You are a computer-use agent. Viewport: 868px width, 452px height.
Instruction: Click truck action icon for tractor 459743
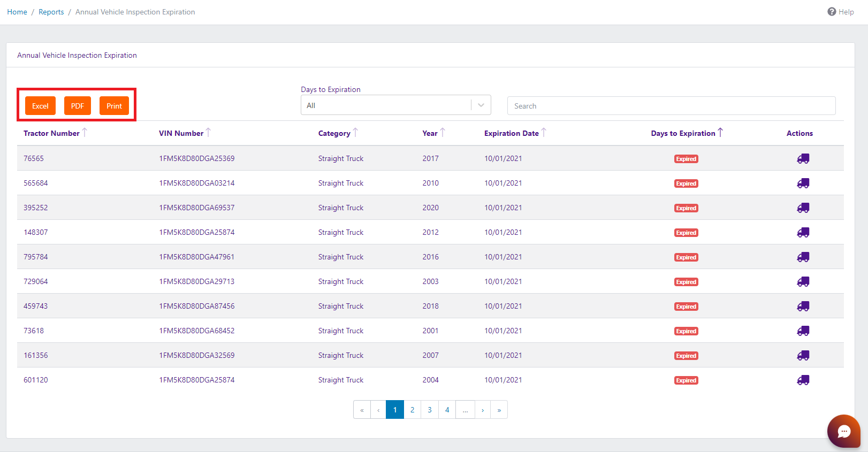pos(803,306)
